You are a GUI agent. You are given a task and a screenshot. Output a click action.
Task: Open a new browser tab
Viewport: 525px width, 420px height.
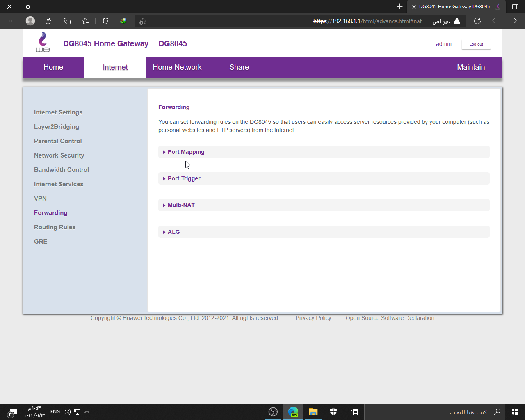point(399,7)
